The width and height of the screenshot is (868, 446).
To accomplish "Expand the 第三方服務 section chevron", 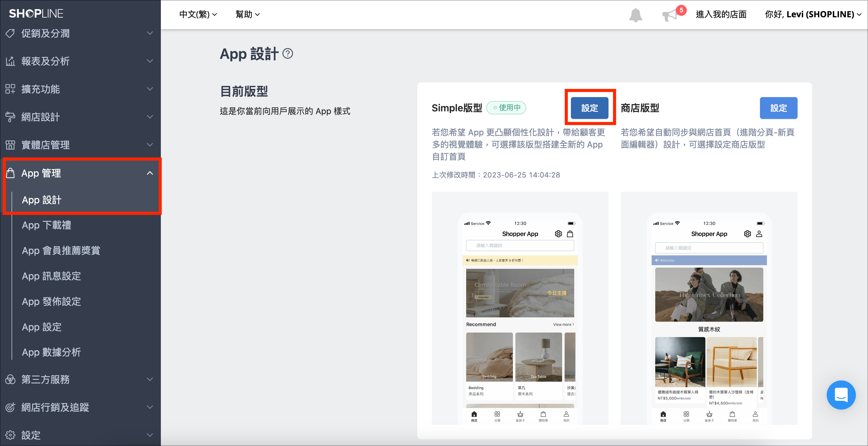I will click(150, 379).
